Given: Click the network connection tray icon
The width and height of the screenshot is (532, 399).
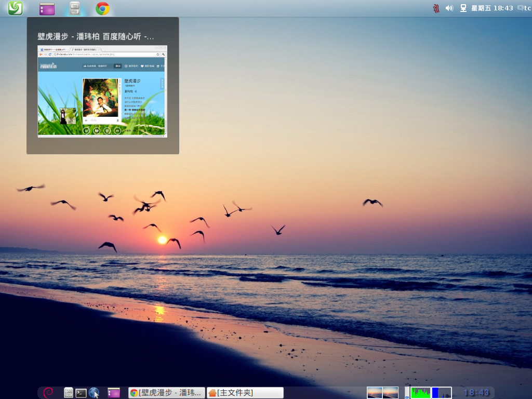Looking at the screenshot, I should pos(463,8).
